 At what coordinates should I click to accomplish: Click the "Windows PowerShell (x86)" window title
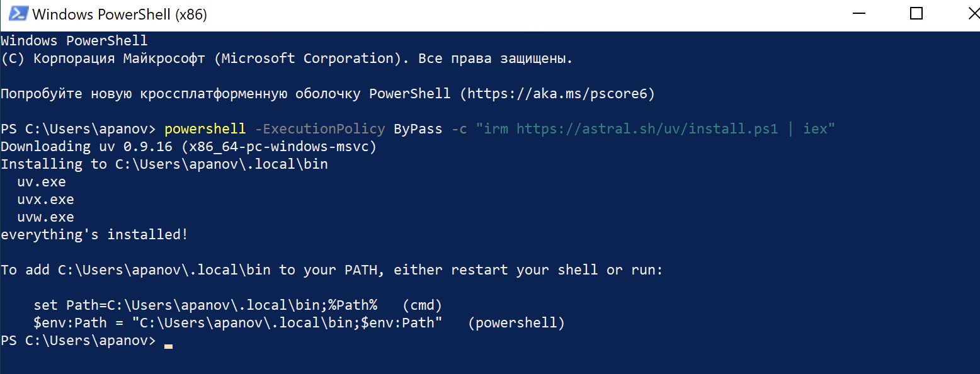click(119, 14)
